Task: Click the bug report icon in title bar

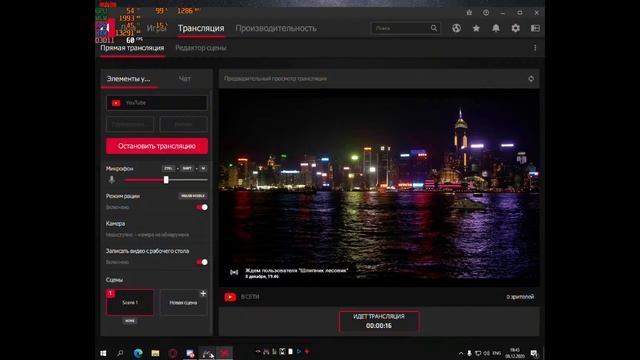Action: (x=469, y=13)
